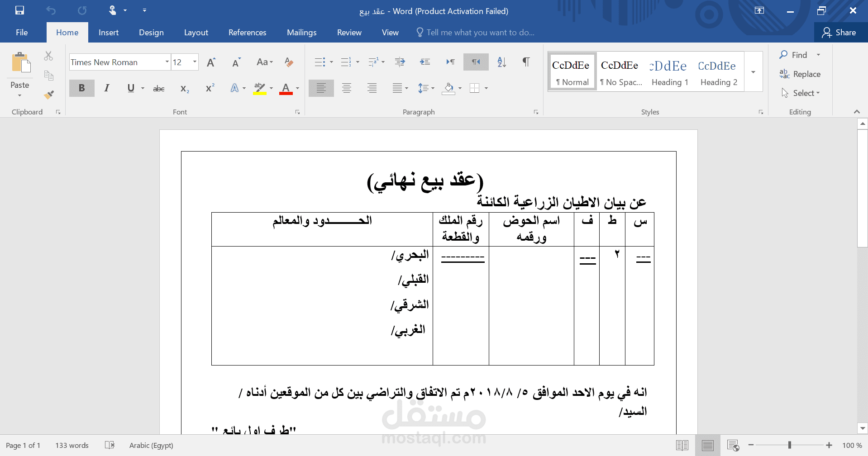The width and height of the screenshot is (868, 456).
Task: Open the Borders dropdown arrow
Action: [x=486, y=88]
